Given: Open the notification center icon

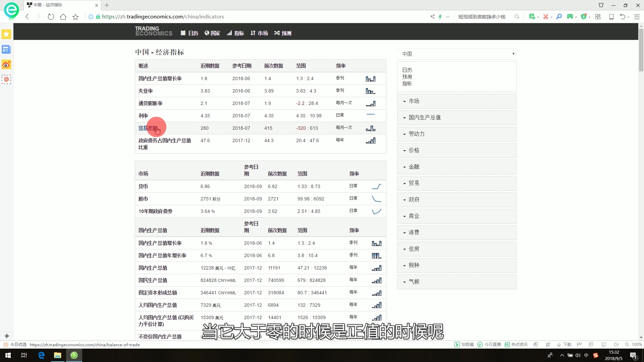Looking at the screenshot, I should (x=633, y=355).
